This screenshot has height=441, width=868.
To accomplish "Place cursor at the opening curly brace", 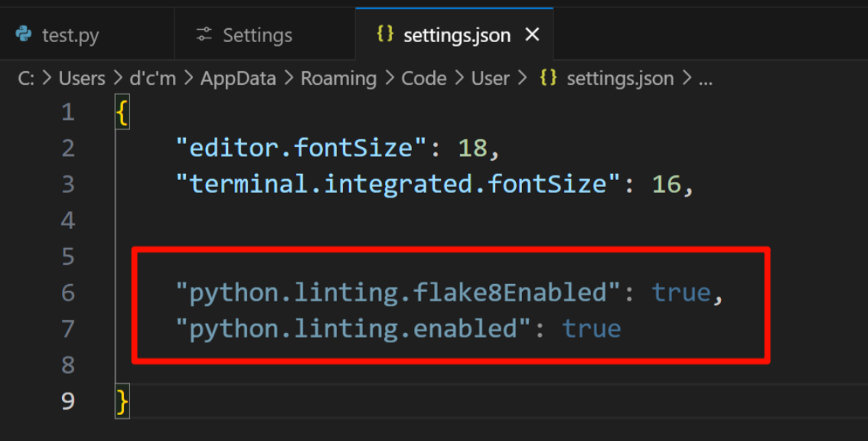I will click(122, 113).
